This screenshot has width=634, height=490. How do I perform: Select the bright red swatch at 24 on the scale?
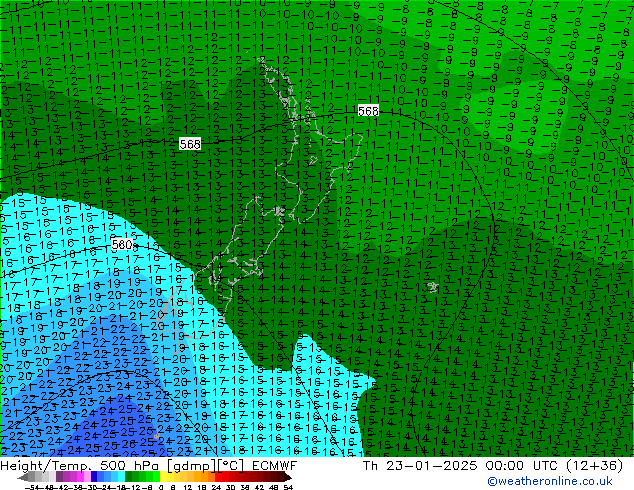(x=218, y=476)
